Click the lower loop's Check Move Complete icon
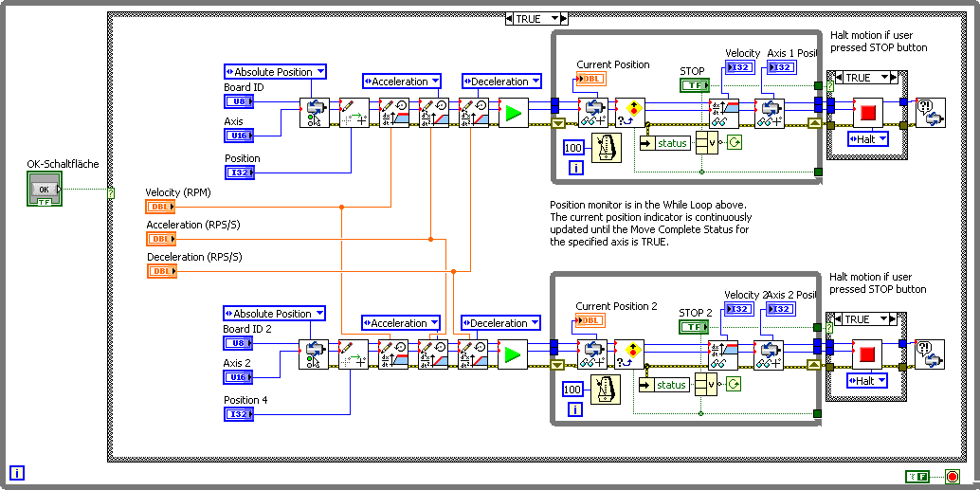This screenshot has width=980, height=490. click(x=629, y=355)
